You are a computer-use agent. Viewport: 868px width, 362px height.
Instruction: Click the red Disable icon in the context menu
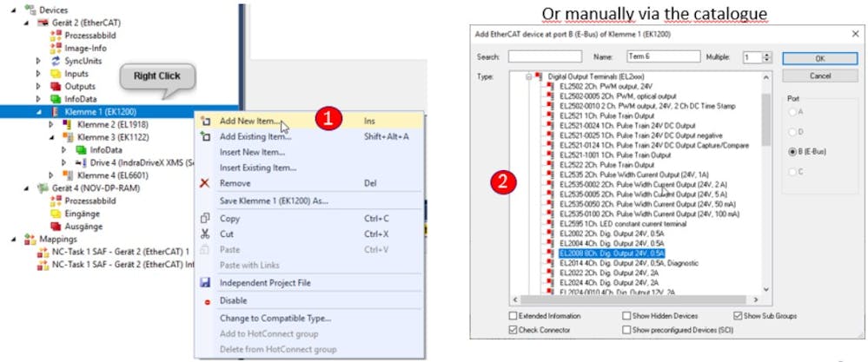(207, 301)
